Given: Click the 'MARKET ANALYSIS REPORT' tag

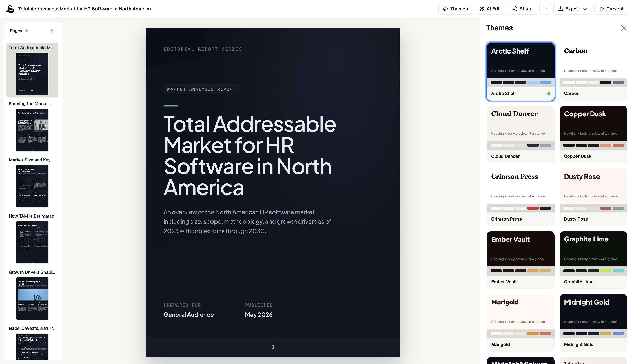Looking at the screenshot, I should click(201, 89).
